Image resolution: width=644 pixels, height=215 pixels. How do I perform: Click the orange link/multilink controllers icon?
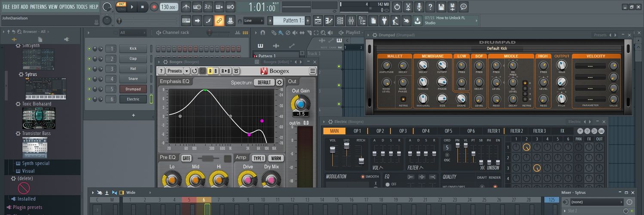click(x=219, y=20)
